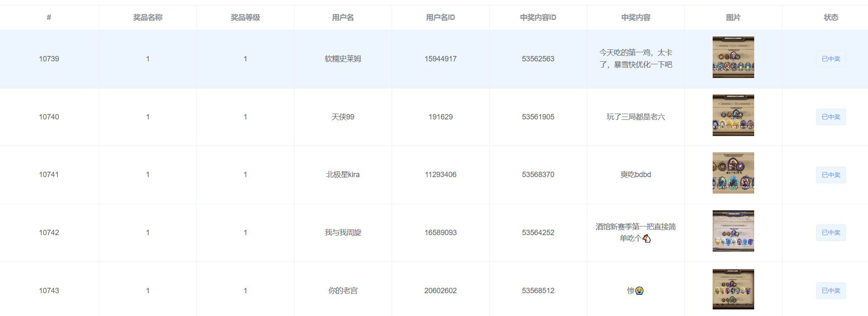The image size is (868, 316).
Task: View screenshot thumbnail for 北极星kira
Action: pyautogui.click(x=733, y=173)
